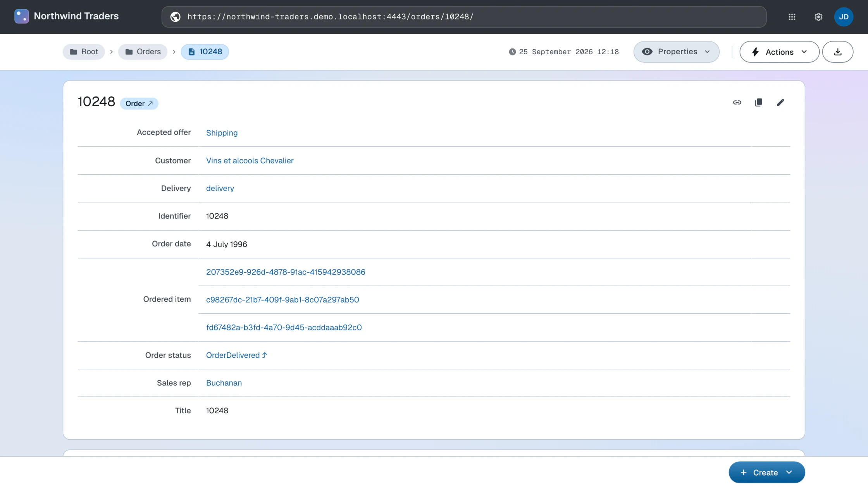
Task: Navigate to Orders breadcrumb
Action: click(x=143, y=52)
